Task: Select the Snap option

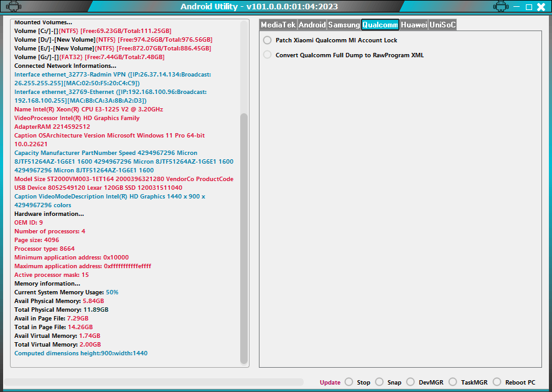Action: tap(380, 382)
